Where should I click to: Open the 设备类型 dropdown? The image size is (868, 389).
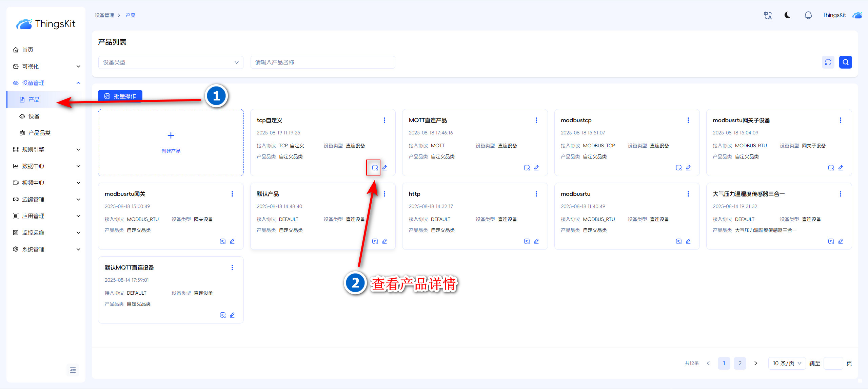click(171, 62)
